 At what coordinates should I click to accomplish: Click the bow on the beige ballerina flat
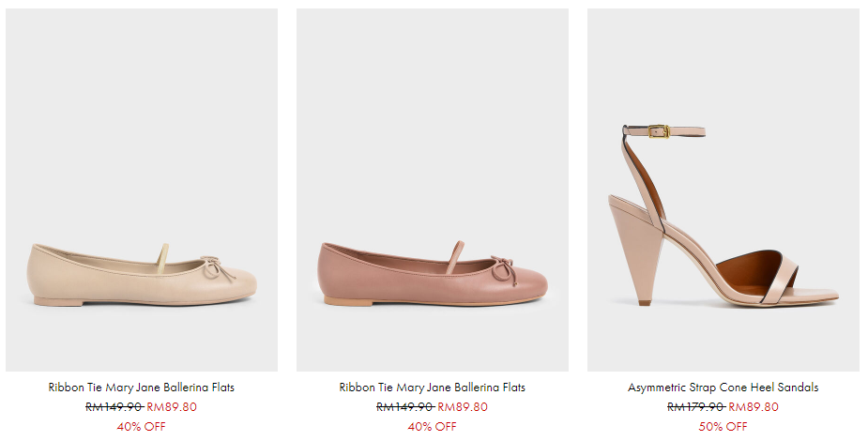click(215, 269)
